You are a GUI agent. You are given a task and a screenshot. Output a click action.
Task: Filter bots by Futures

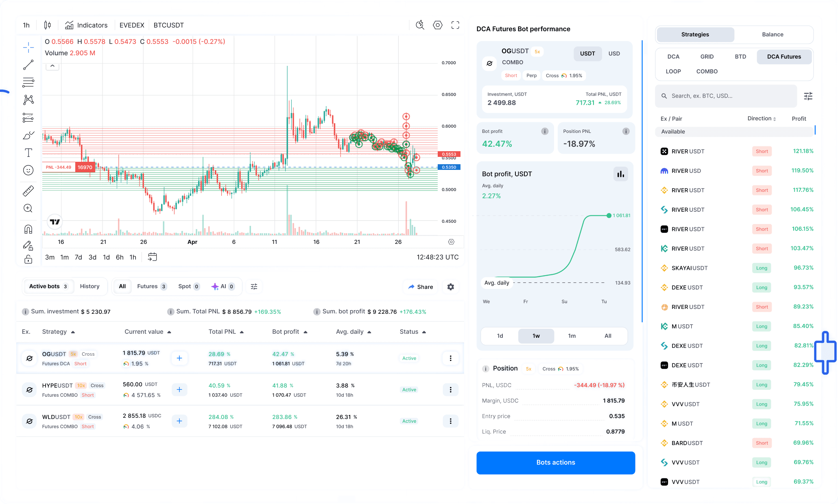(152, 287)
